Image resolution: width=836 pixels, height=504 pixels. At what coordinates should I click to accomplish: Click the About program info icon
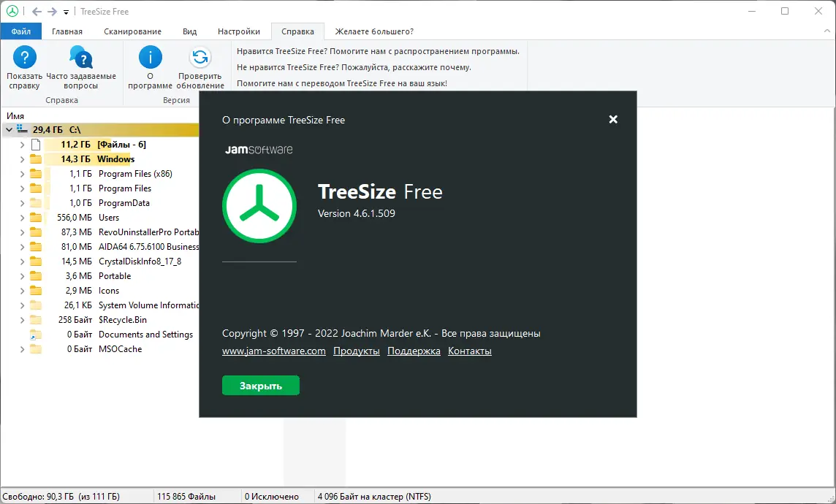pyautogui.click(x=151, y=58)
